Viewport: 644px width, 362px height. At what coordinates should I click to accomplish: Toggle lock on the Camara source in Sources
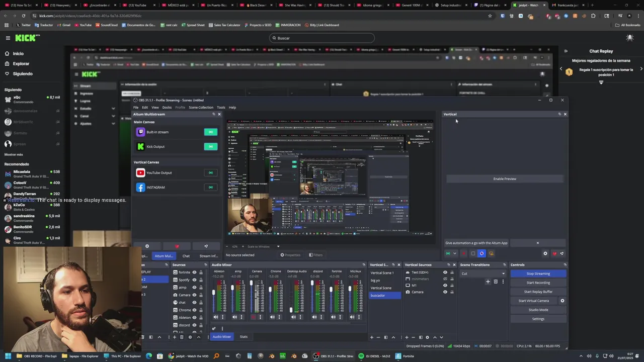(x=201, y=295)
